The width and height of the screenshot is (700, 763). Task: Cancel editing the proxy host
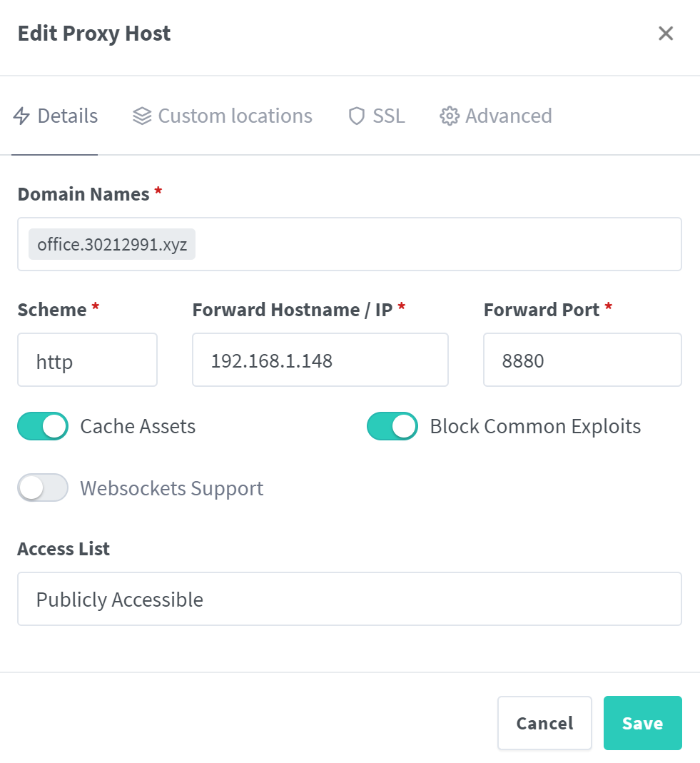coord(544,722)
